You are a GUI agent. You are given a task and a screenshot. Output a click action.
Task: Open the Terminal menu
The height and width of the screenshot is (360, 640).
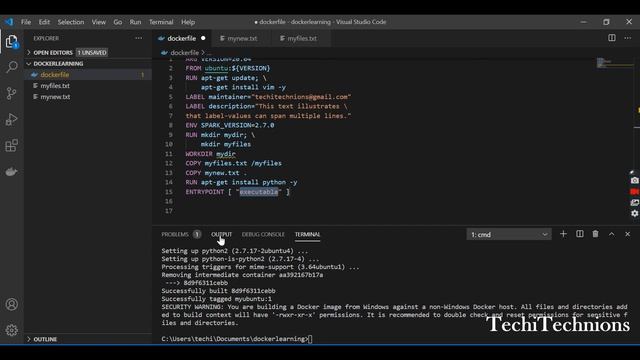click(161, 22)
